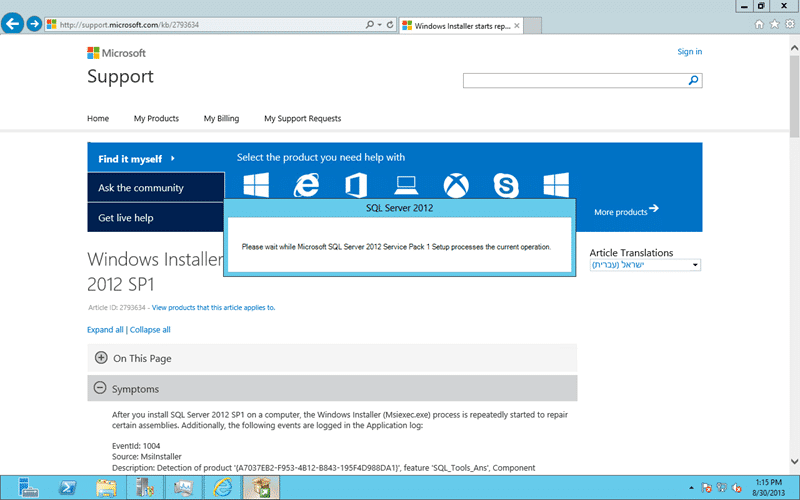This screenshot has height=500, width=800.
Task: Select the Find it myself option
Action: 156,158
